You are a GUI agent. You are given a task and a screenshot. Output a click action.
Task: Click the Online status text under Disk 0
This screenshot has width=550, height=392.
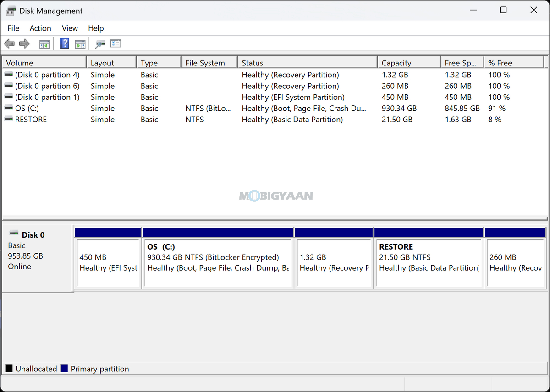(x=20, y=266)
